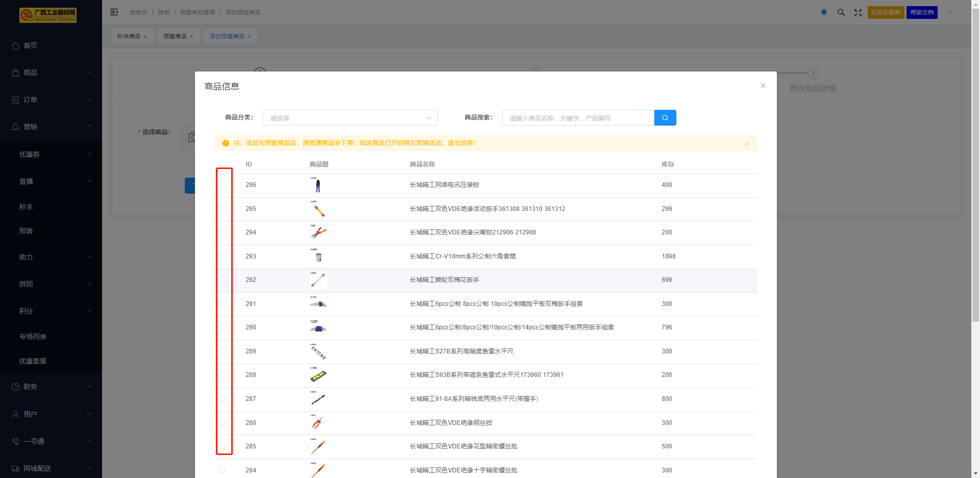This screenshot has width=980, height=478.
Task: Open 秒杀 in the sidebar
Action: pyautogui.click(x=27, y=207)
